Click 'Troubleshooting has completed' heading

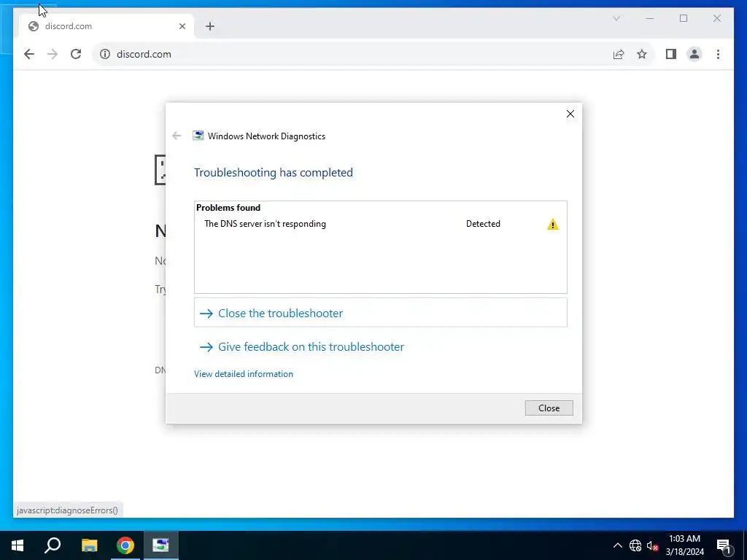(274, 172)
